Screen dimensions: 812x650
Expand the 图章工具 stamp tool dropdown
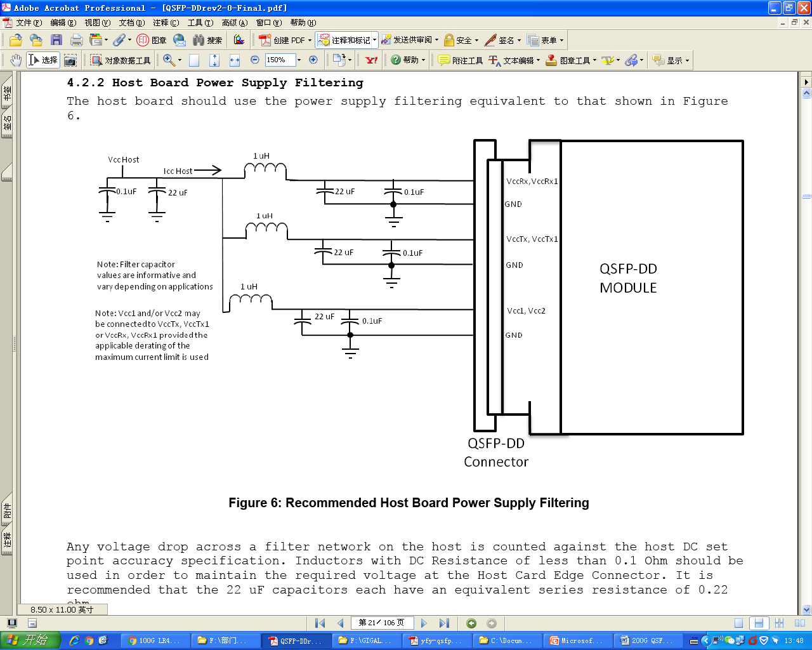click(x=594, y=61)
